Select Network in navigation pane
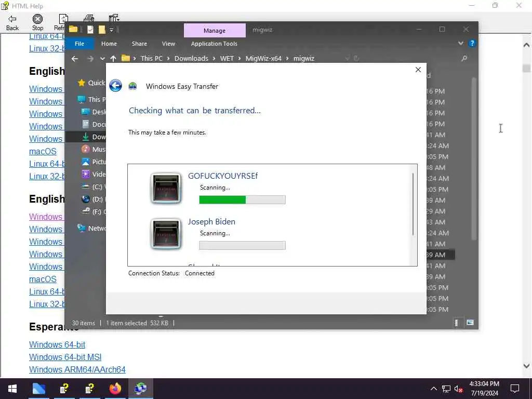This screenshot has height=399, width=532. tap(91, 229)
